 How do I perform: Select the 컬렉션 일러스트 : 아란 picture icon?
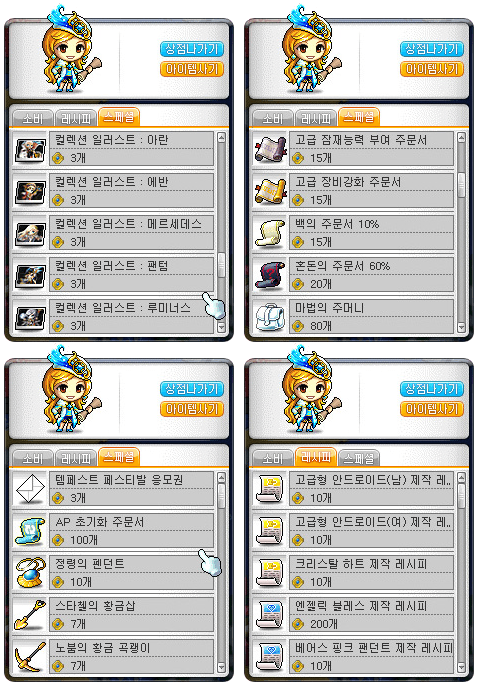(30, 149)
